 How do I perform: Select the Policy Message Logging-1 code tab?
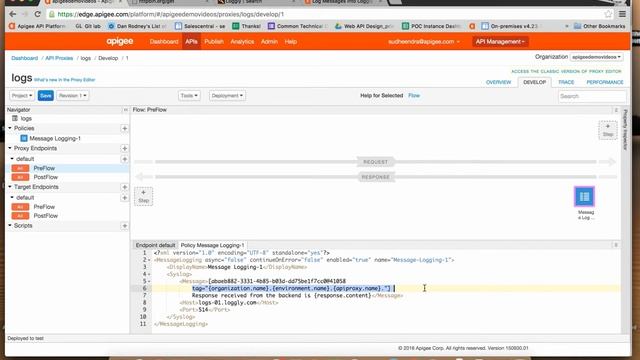[212, 245]
